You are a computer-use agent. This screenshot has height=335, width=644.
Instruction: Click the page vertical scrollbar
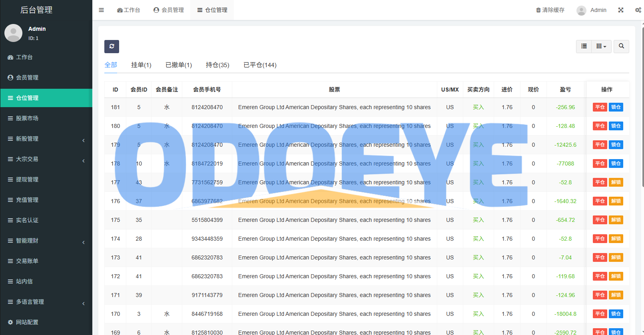pos(642,120)
